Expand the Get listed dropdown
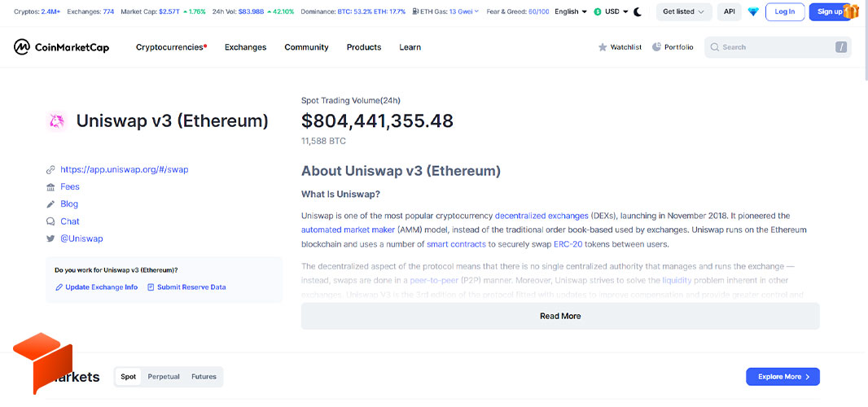Image resolution: width=868 pixels, height=407 pixels. 684,11
